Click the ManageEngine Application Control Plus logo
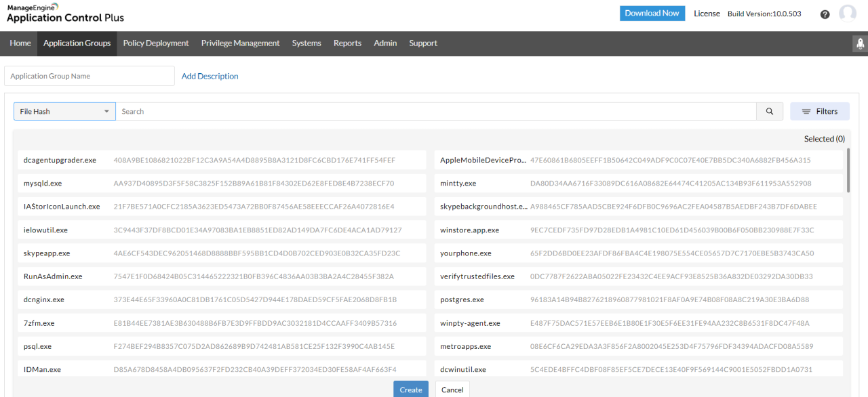The image size is (868, 397). coord(64,12)
